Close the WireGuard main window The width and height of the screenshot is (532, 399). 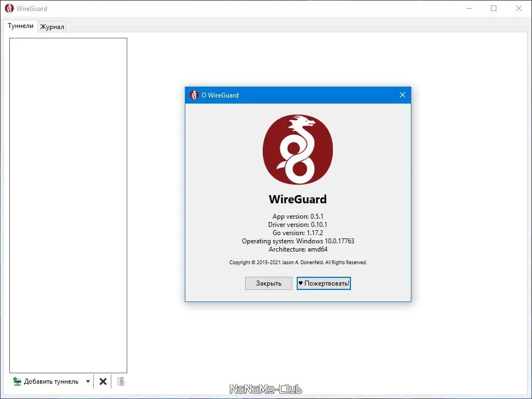pos(519,8)
